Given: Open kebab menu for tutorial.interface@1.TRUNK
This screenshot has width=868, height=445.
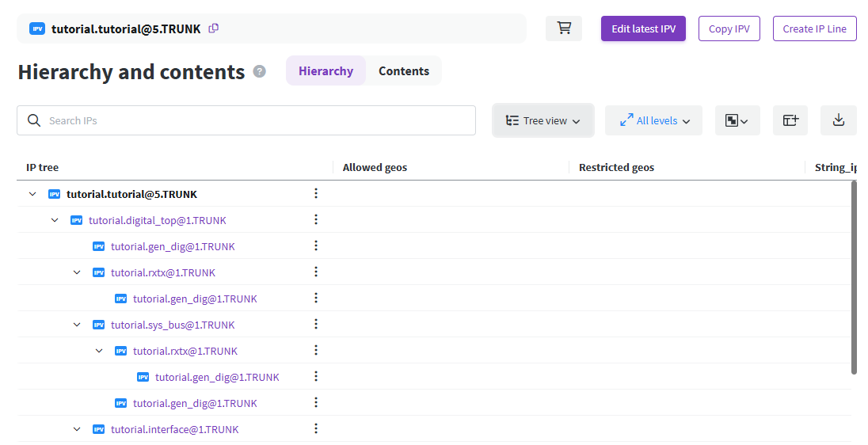Looking at the screenshot, I should pos(315,428).
